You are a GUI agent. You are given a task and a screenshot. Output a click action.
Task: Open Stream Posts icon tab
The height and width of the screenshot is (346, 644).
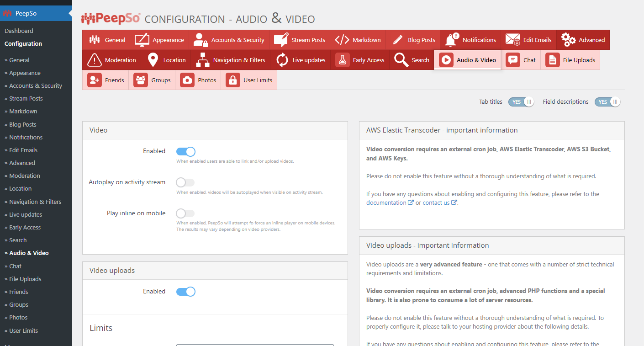[281, 40]
